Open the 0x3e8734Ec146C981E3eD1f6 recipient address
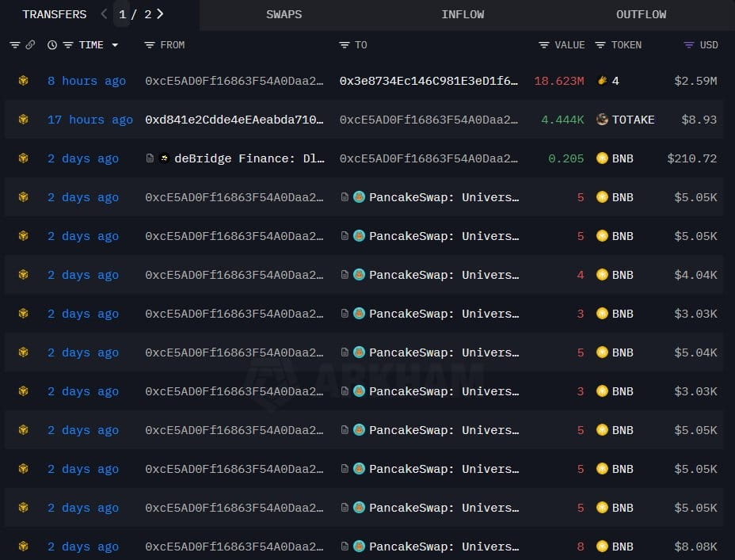Viewport: 735px width, 560px height. [429, 81]
